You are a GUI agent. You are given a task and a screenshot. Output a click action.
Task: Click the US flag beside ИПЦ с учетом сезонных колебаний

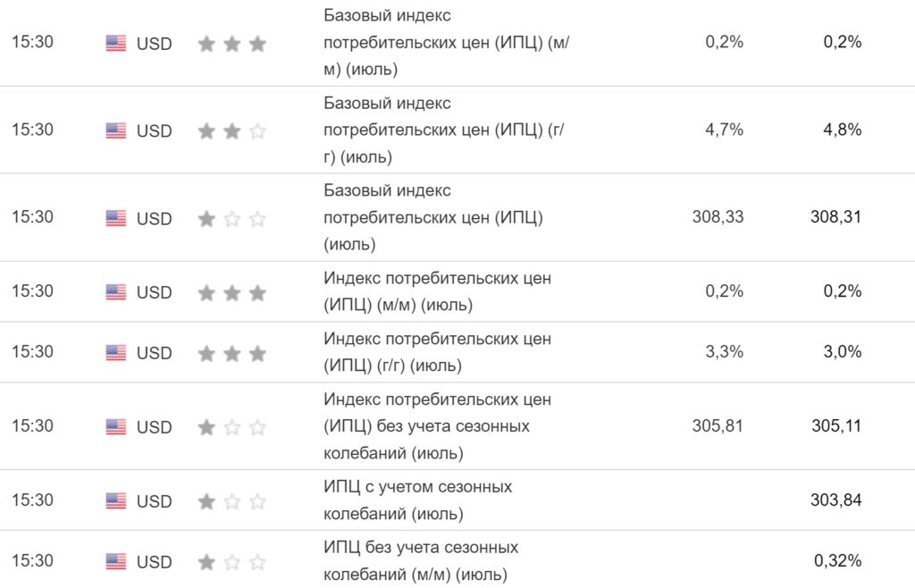(116, 500)
